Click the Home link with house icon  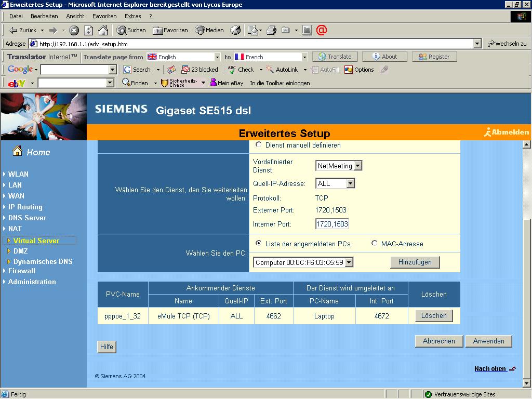31,152
